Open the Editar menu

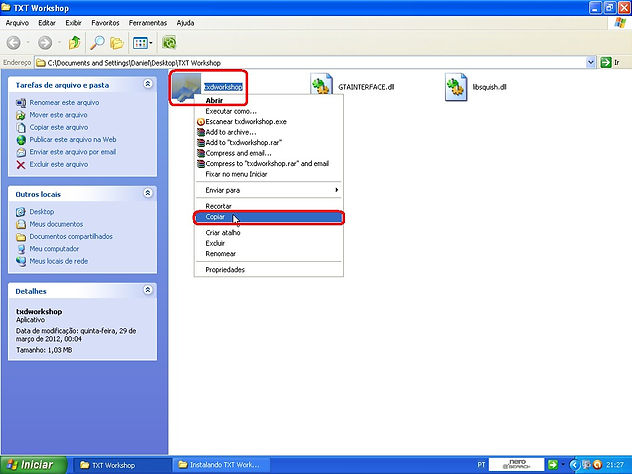tap(47, 23)
